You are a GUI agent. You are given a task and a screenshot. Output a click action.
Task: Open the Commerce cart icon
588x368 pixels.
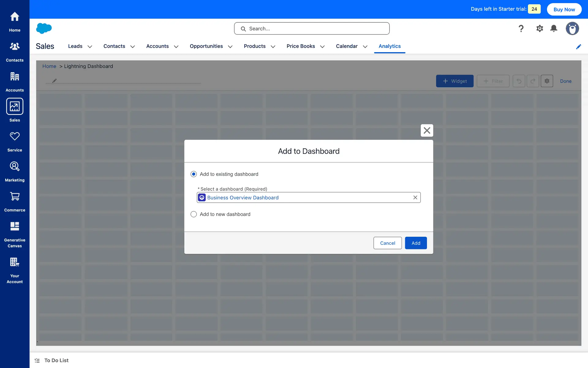click(x=14, y=197)
